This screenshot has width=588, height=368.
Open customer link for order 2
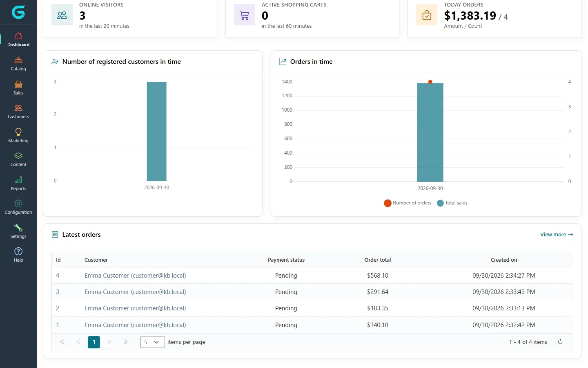(x=135, y=308)
